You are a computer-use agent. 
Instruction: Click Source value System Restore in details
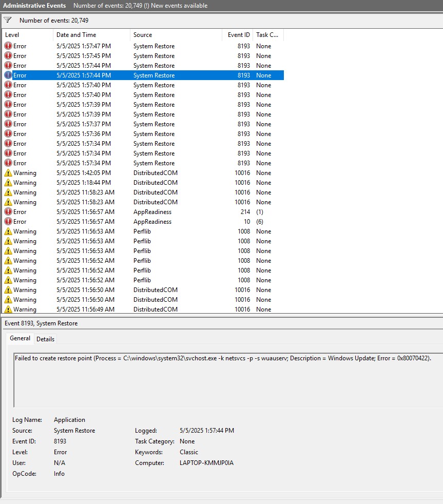tap(74, 431)
